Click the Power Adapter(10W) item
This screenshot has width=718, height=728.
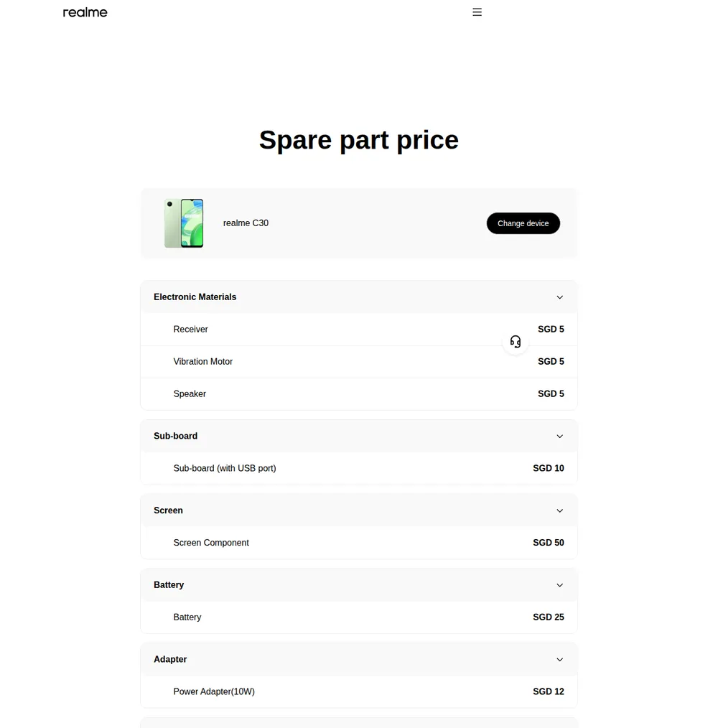tap(214, 692)
